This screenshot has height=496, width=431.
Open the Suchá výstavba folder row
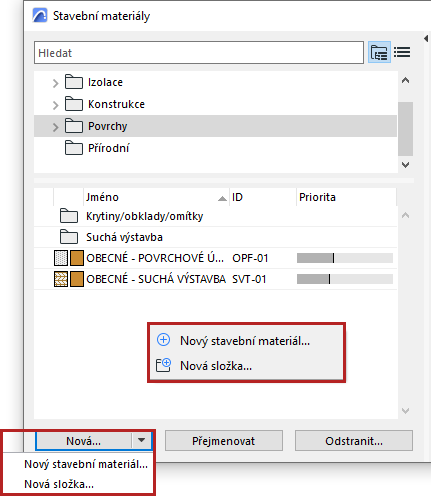tap(215, 237)
